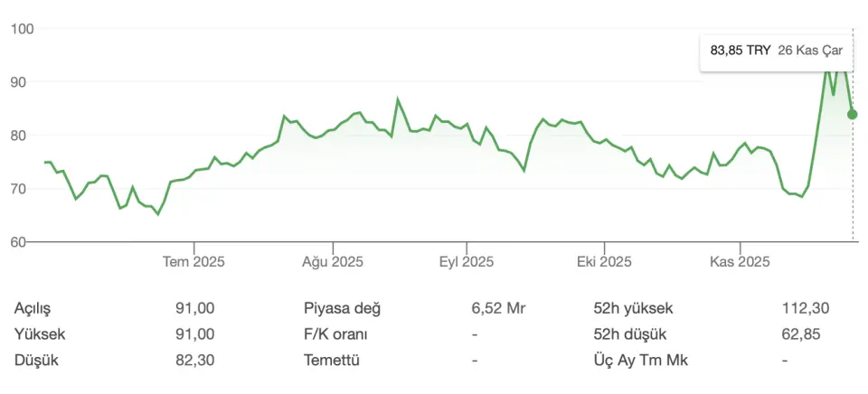Select the Tem 2025 x-axis label
868x394 pixels.
pos(193,262)
